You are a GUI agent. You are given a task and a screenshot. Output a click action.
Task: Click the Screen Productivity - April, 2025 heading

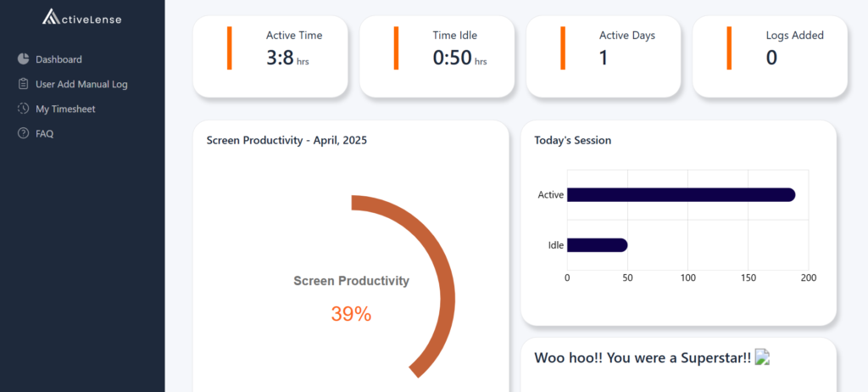(x=287, y=140)
